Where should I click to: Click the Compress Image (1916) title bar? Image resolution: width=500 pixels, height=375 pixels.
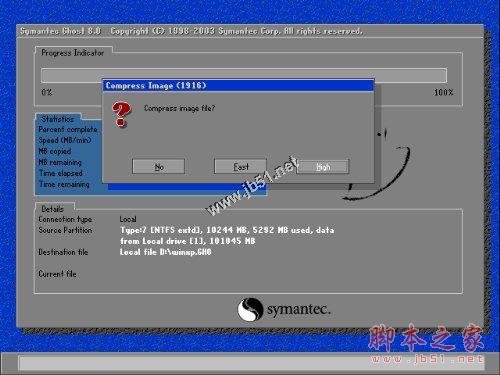[x=238, y=86]
